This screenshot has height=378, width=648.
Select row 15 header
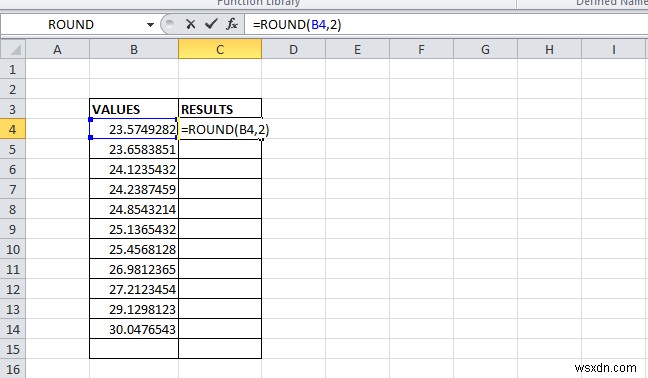pos(13,349)
